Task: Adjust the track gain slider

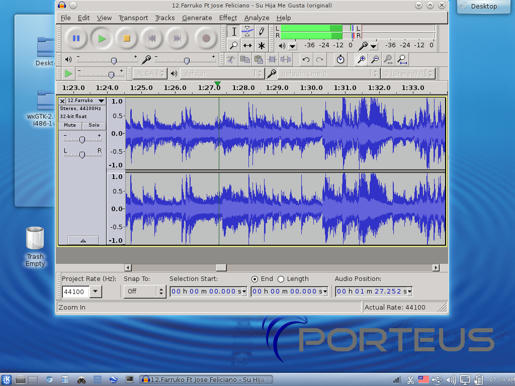Action: 82,139
